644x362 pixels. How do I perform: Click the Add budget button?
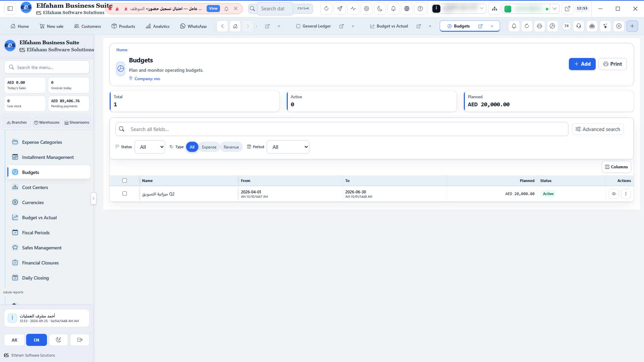(582, 64)
